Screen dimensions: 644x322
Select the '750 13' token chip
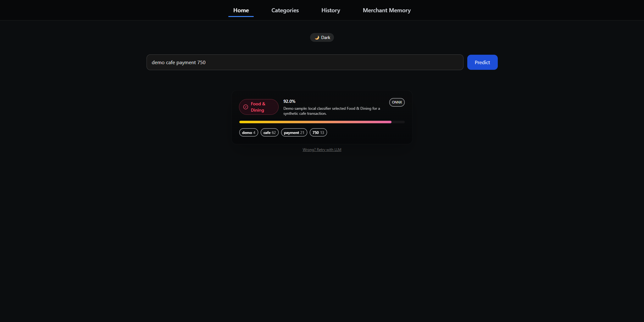coord(318,133)
